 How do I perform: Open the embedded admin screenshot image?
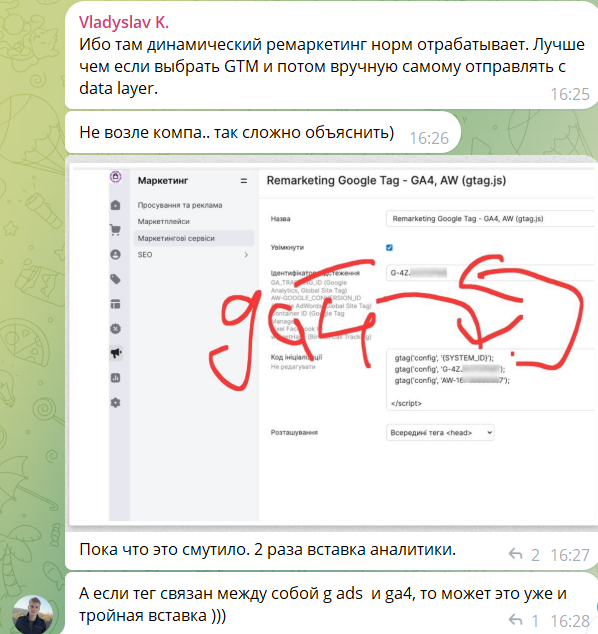tap(332, 344)
